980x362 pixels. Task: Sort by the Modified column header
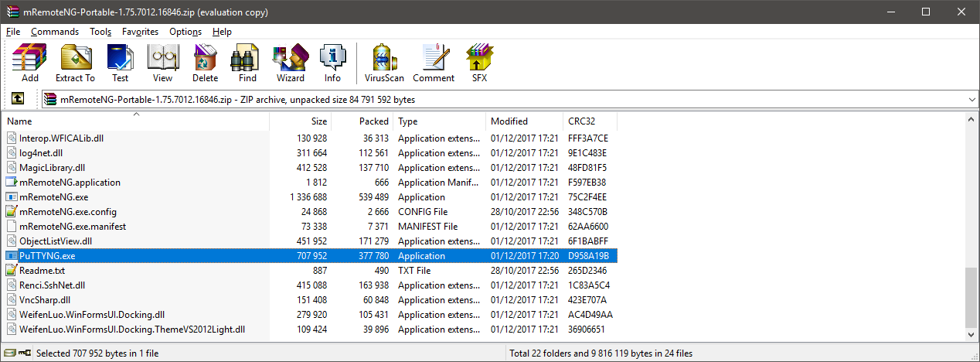tap(525, 121)
